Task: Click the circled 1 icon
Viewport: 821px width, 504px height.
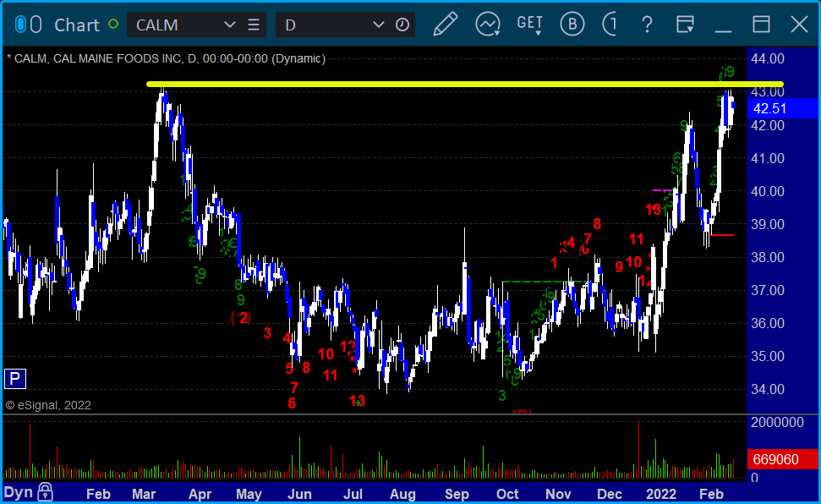Action: (x=610, y=24)
